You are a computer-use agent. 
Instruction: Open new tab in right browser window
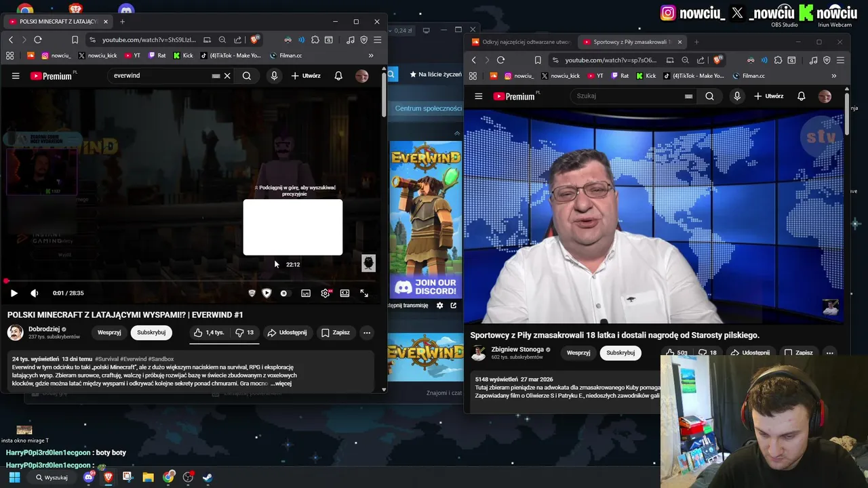click(696, 42)
